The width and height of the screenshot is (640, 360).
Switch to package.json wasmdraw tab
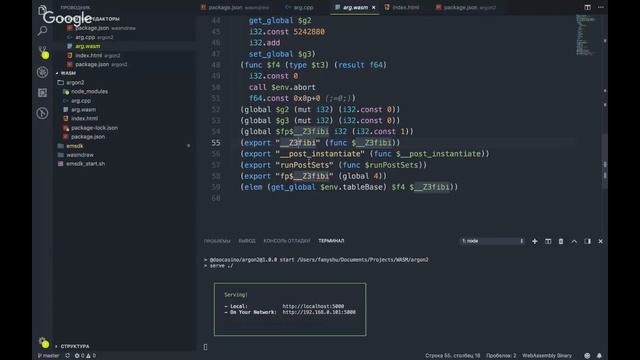235,7
